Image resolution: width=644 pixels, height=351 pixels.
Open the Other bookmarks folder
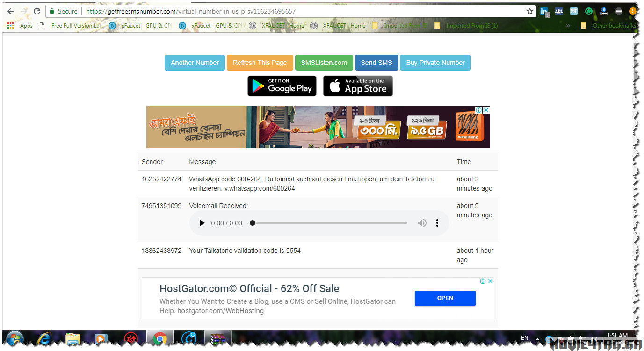[609, 26]
